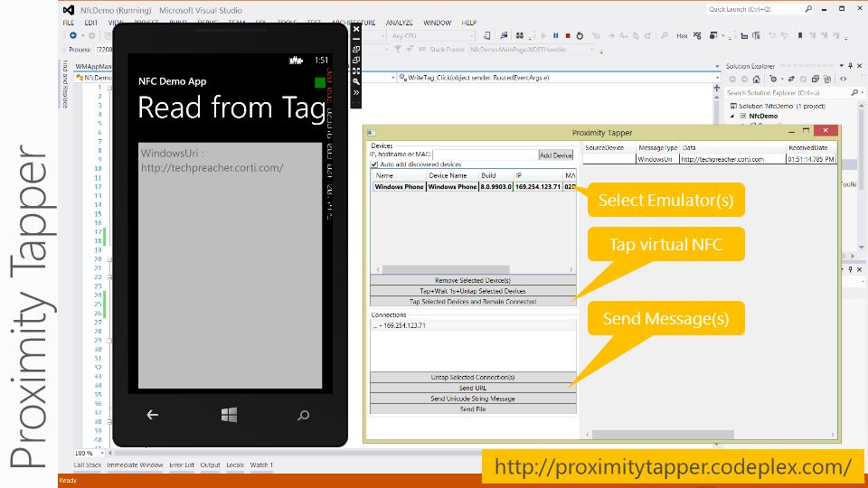Click the IP, hostname or MAC input field
The height and width of the screenshot is (488, 868).
[x=486, y=155]
